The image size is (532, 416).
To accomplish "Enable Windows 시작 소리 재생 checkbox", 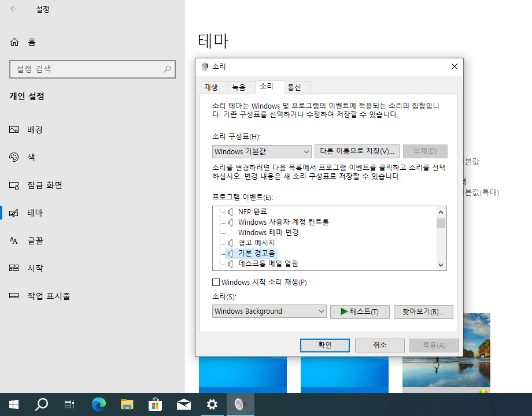I will pos(216,282).
